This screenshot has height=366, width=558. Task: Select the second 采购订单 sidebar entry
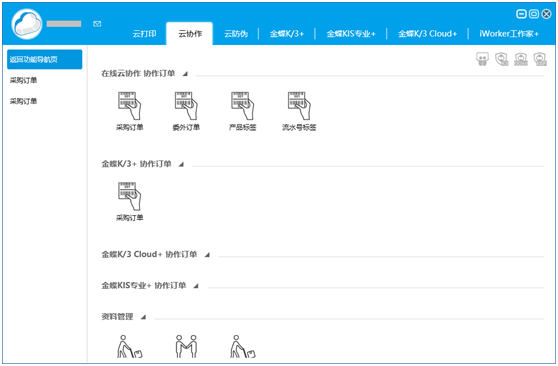pyautogui.click(x=23, y=101)
